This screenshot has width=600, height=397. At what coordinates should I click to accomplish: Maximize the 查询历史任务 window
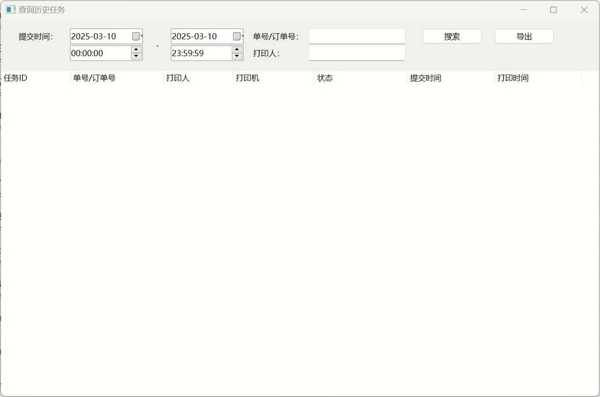pyautogui.click(x=553, y=10)
